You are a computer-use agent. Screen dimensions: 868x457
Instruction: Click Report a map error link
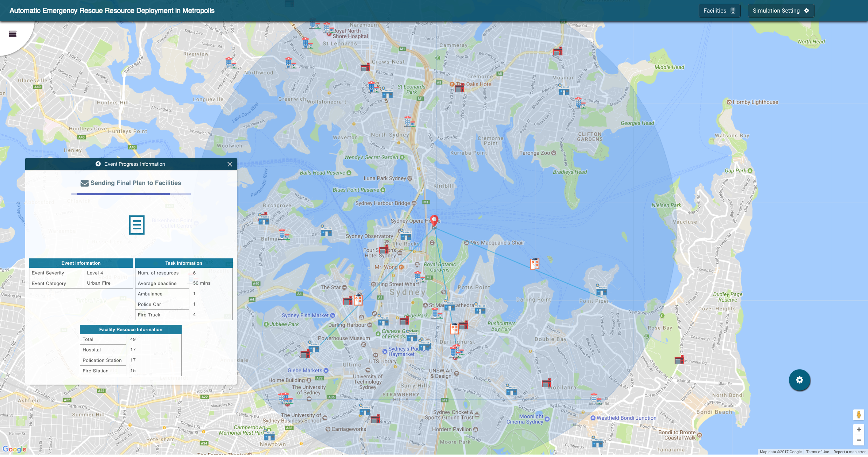coord(849,452)
